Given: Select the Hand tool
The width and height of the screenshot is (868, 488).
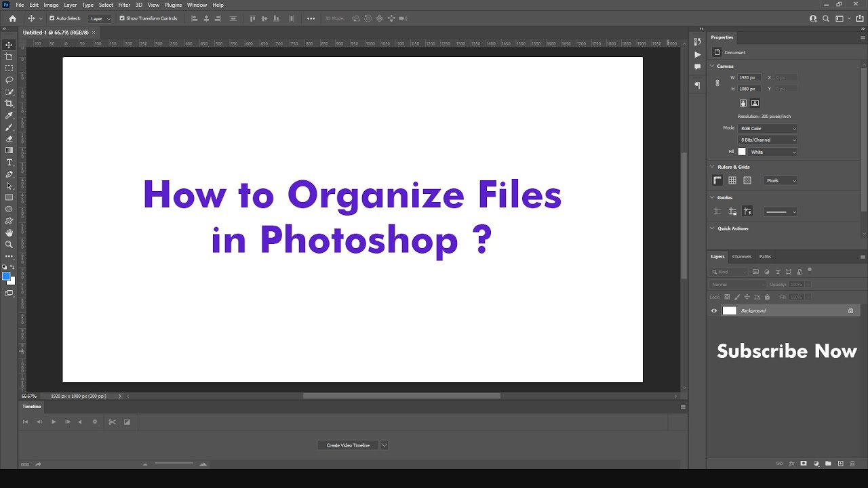Looking at the screenshot, I should click(9, 232).
